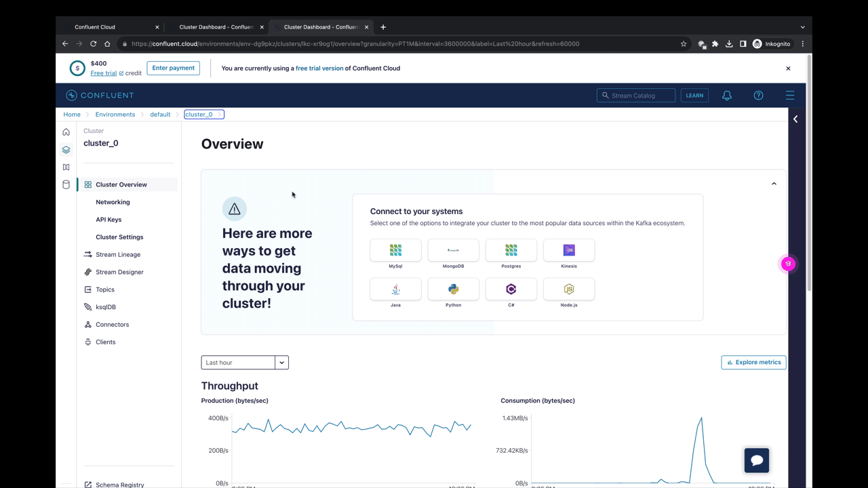
Task: Select the Kinesis connector tile
Action: point(569,250)
